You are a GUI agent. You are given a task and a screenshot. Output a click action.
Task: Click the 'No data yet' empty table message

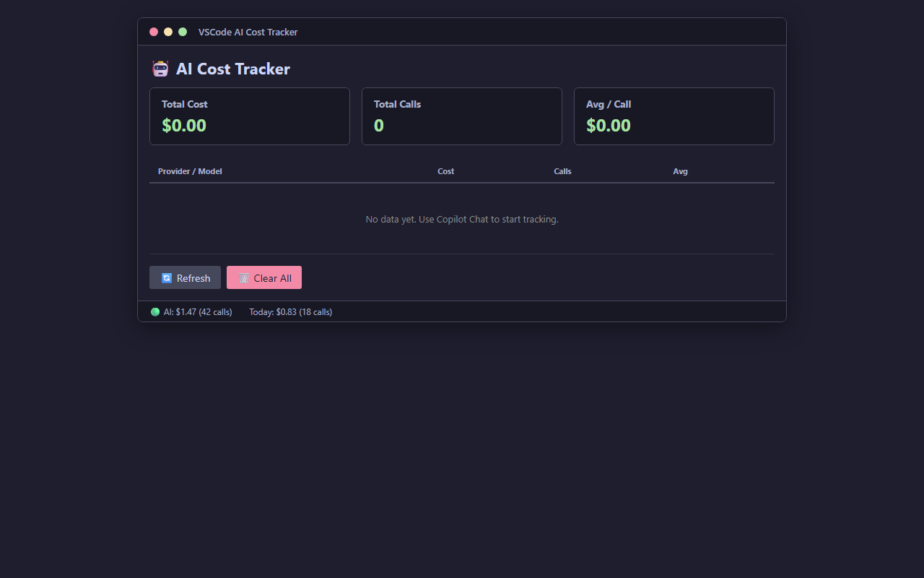tap(462, 219)
